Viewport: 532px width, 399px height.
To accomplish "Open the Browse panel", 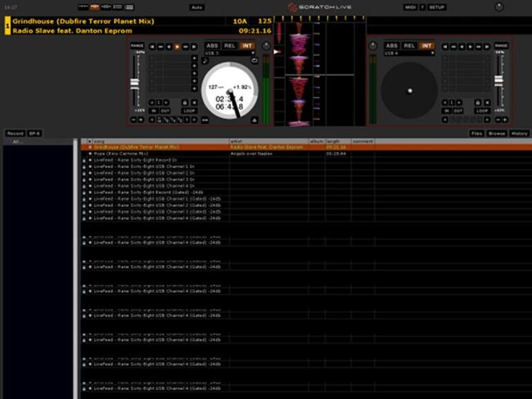I will (x=496, y=133).
